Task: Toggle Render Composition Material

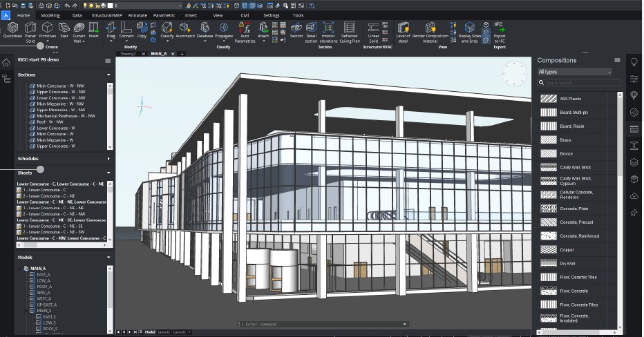Action: point(430,32)
